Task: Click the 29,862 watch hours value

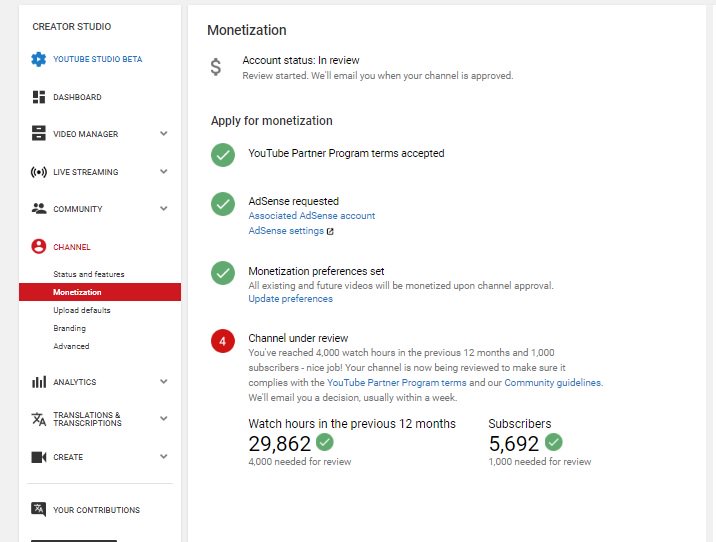Action: click(279, 443)
